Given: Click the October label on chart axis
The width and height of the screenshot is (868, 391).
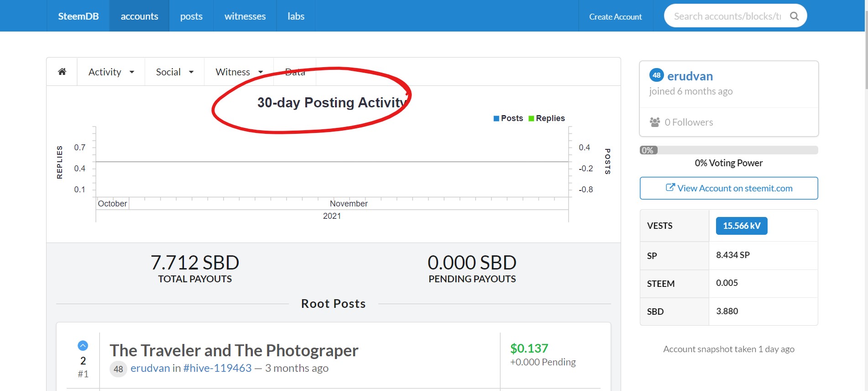Looking at the screenshot, I should (x=112, y=204).
